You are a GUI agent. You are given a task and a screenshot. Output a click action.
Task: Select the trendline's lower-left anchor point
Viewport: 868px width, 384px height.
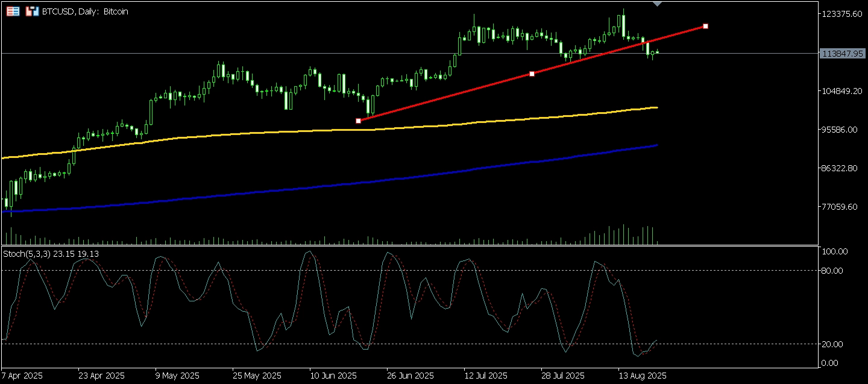[358, 121]
